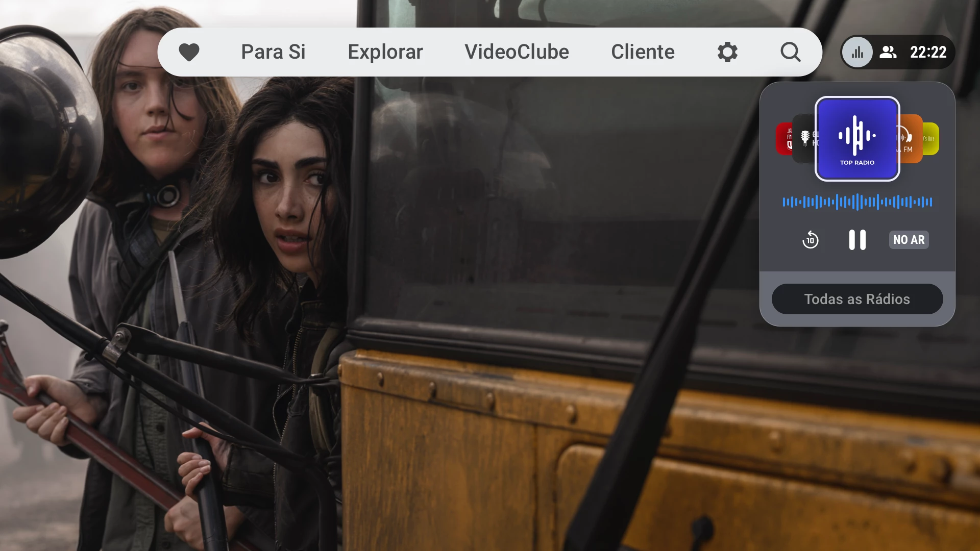Viewport: 980px width, 551px height.
Task: Select the yellow hits station tile
Action: tap(932, 139)
